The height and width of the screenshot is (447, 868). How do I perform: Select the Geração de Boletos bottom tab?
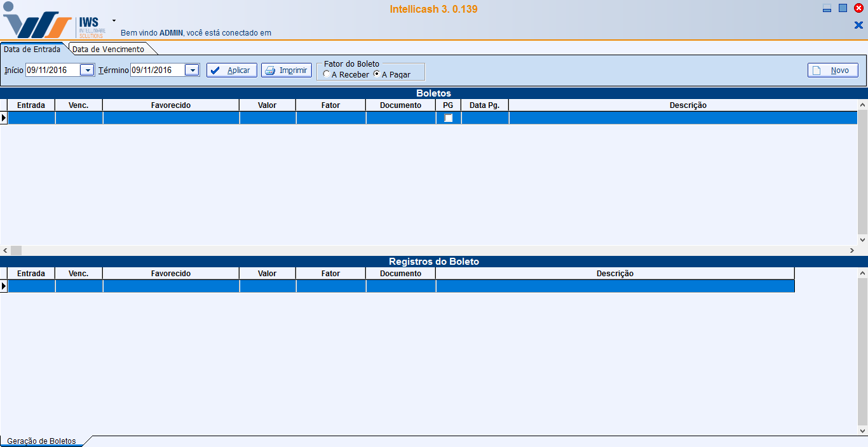pos(41,441)
